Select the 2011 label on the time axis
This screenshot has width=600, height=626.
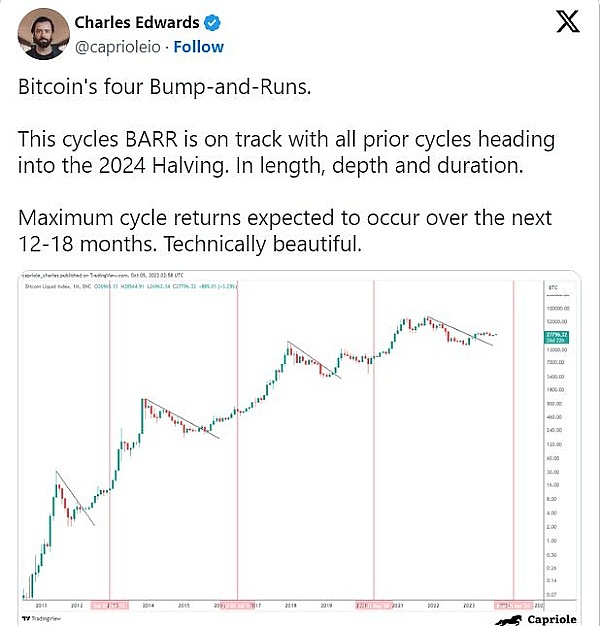click(x=41, y=605)
